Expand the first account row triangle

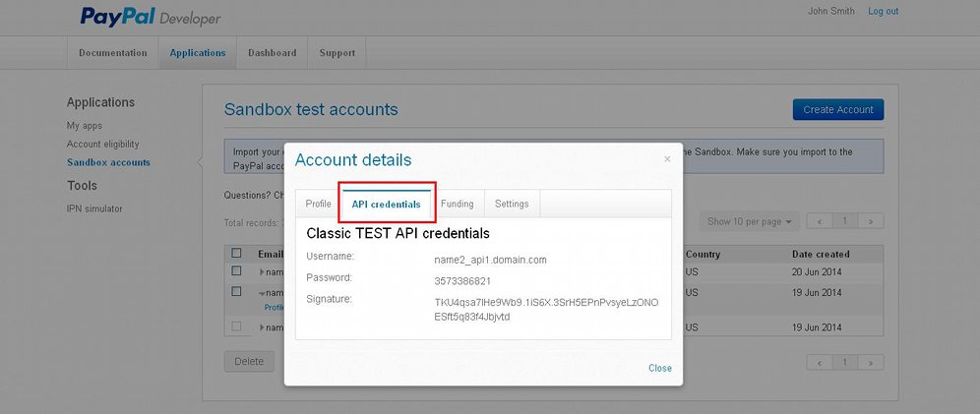pyautogui.click(x=263, y=272)
